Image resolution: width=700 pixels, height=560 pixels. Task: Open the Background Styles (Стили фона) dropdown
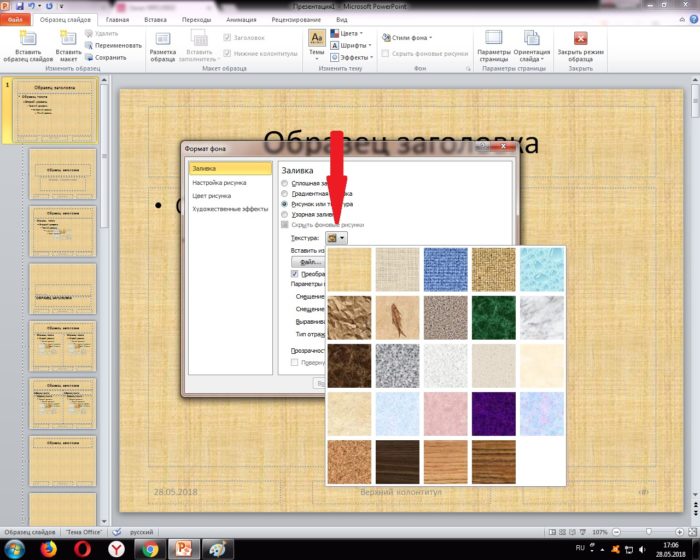pos(407,38)
